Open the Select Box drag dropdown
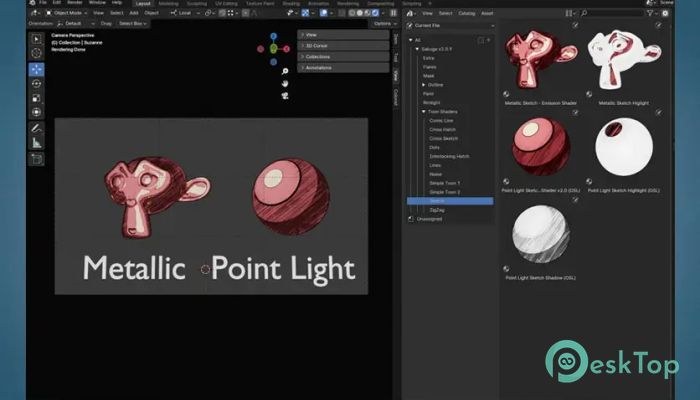Screen dimensions: 700x400 click(133, 23)
